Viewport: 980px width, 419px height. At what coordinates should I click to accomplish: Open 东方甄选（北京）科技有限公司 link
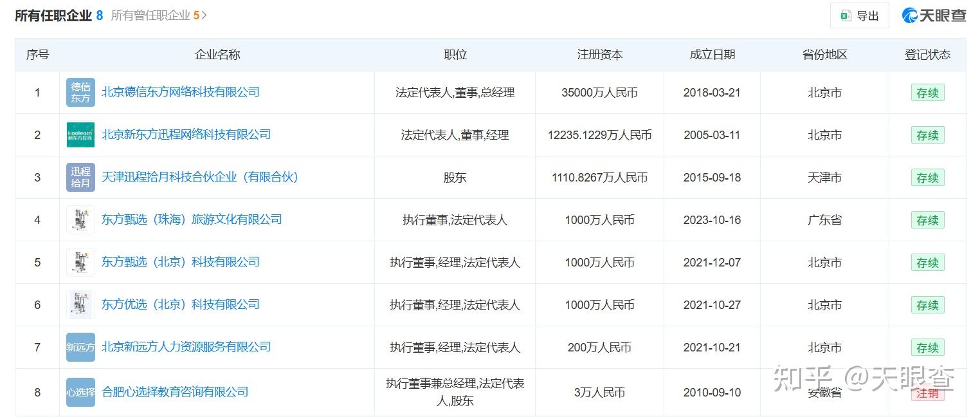tap(181, 262)
